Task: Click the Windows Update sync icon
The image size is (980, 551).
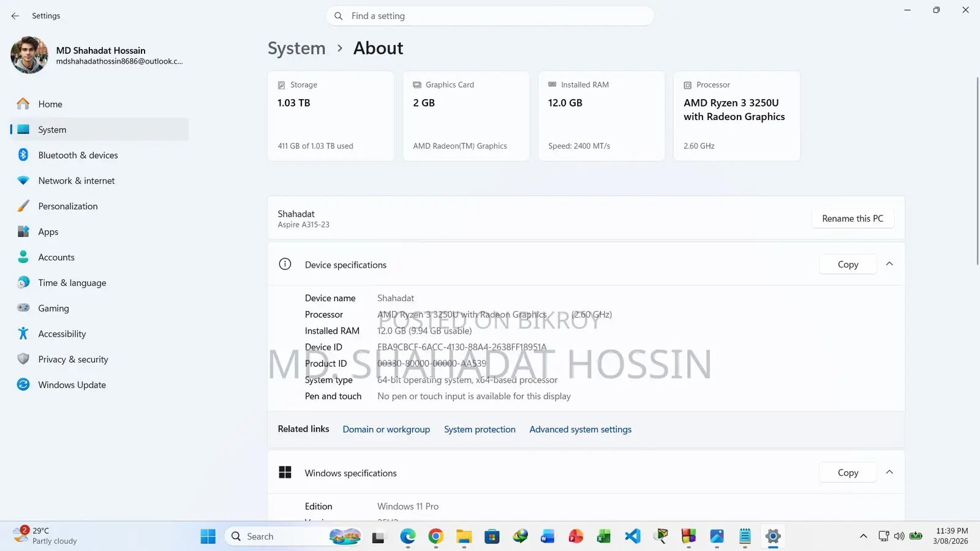Action: click(x=23, y=384)
